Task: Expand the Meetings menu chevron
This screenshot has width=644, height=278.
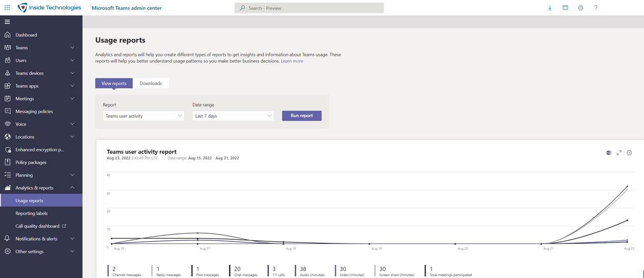Action: (x=72, y=98)
